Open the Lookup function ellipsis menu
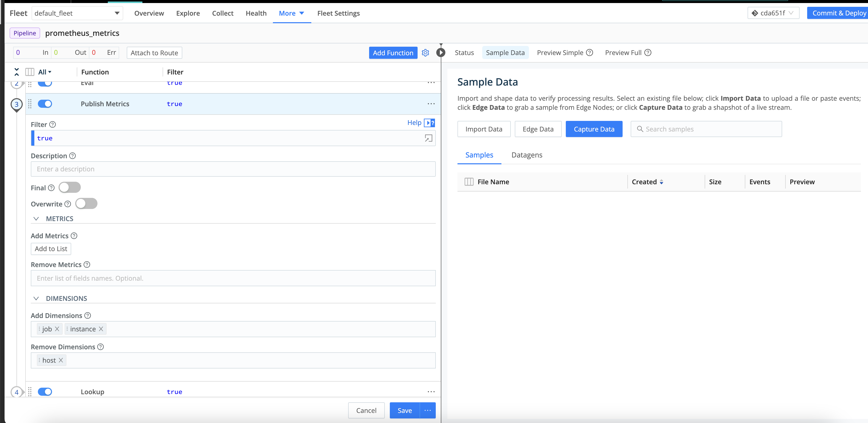868x423 pixels. 431,391
